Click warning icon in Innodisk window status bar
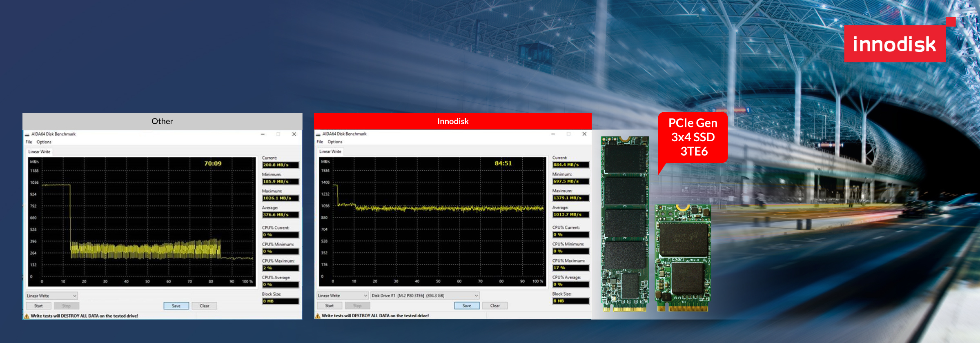980x343 pixels. 318,316
